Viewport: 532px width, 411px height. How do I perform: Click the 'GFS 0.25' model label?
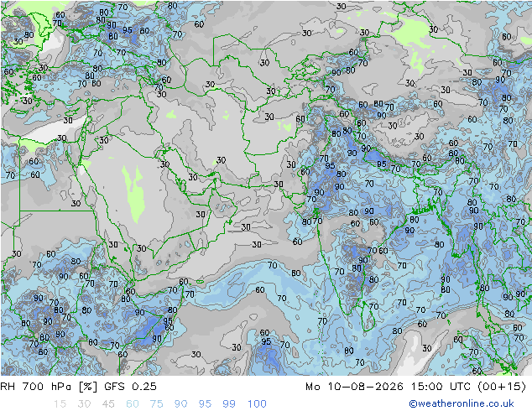pyautogui.click(x=131, y=387)
